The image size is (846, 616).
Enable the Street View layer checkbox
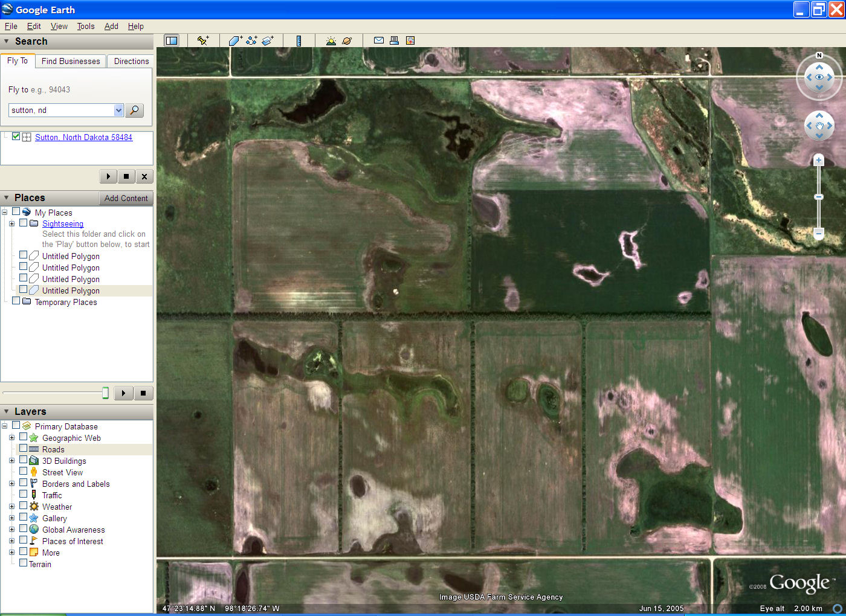(x=24, y=472)
